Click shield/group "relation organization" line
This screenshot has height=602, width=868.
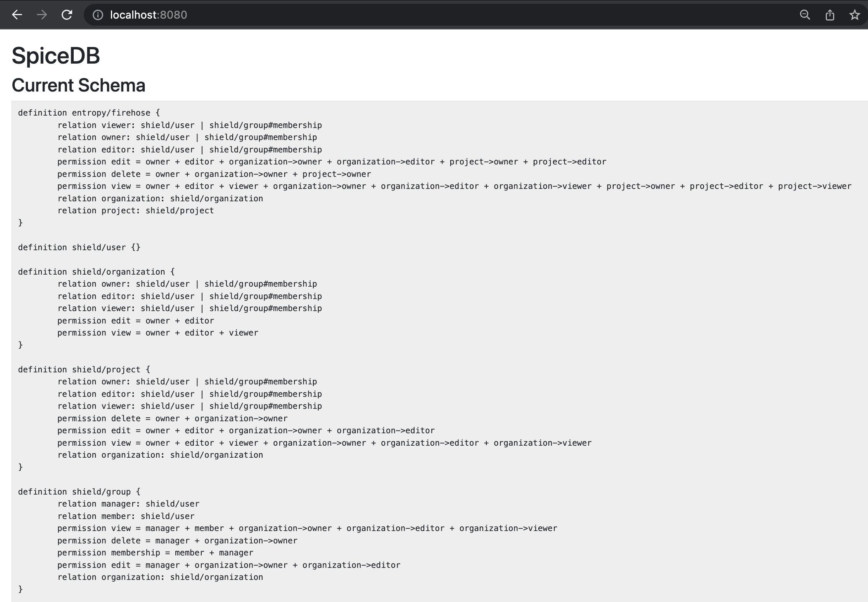160,577
